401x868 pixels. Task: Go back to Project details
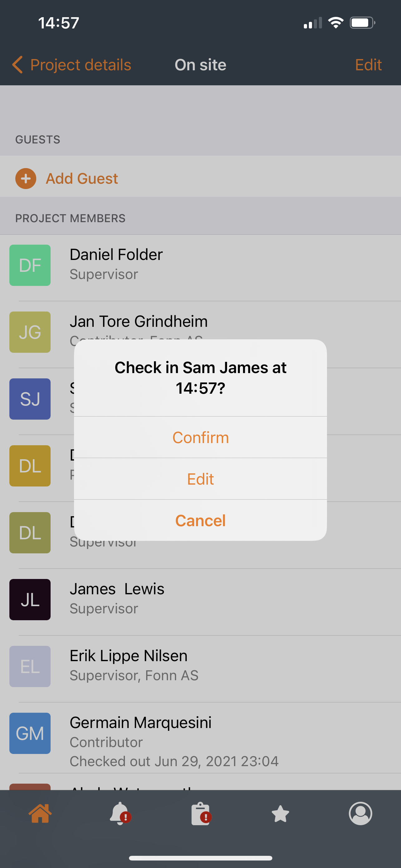[81, 64]
